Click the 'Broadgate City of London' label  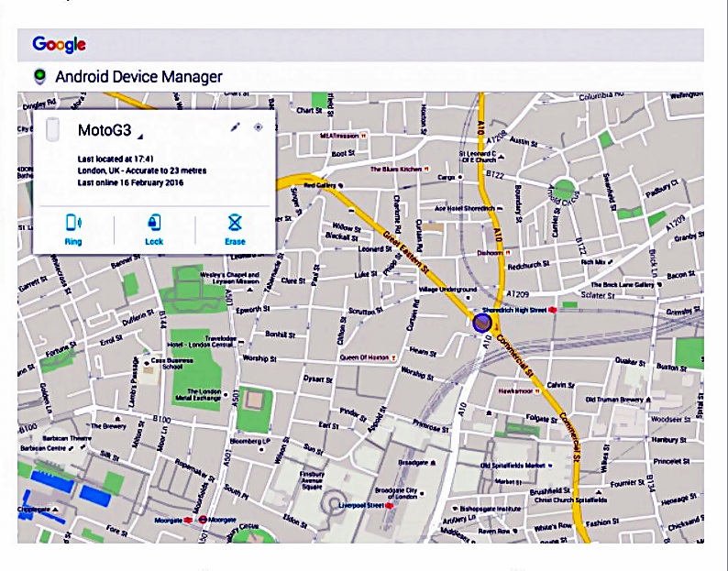click(396, 493)
